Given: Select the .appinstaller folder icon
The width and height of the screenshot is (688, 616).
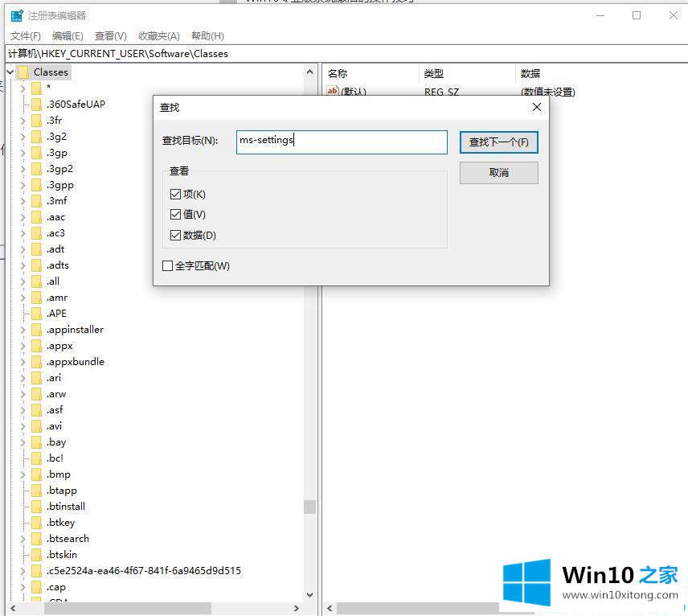Looking at the screenshot, I should 36,330.
